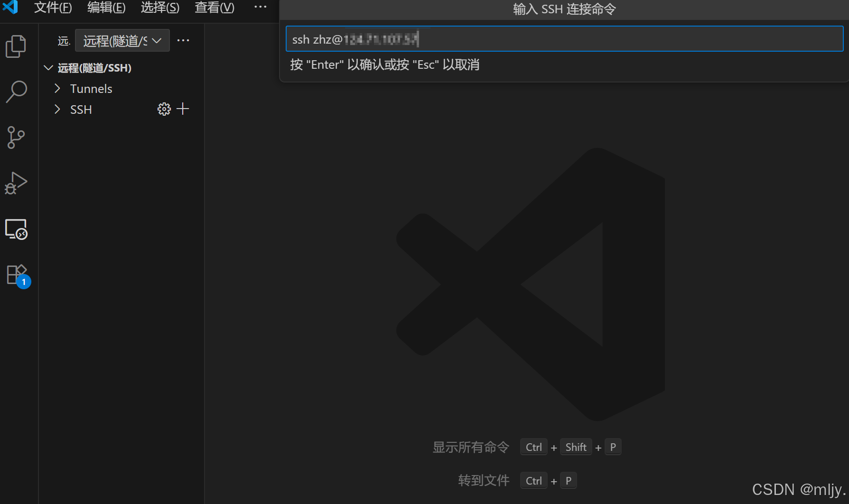Open the remote type dropdown selector
849x504 pixels.
(x=122, y=41)
